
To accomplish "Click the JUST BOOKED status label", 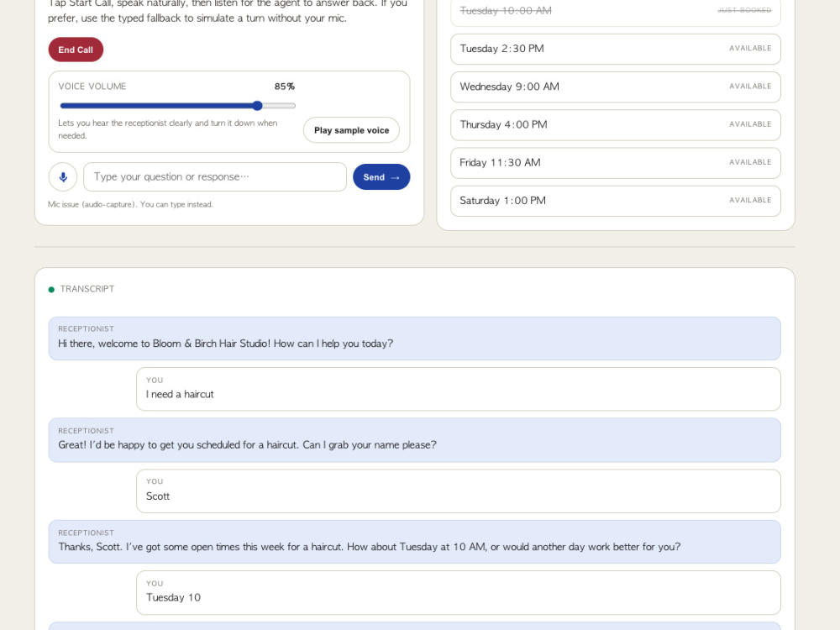I will (744, 10).
